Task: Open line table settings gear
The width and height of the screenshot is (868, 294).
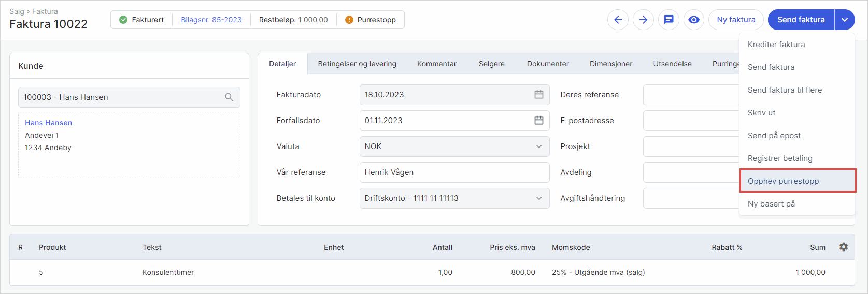Action: click(844, 247)
